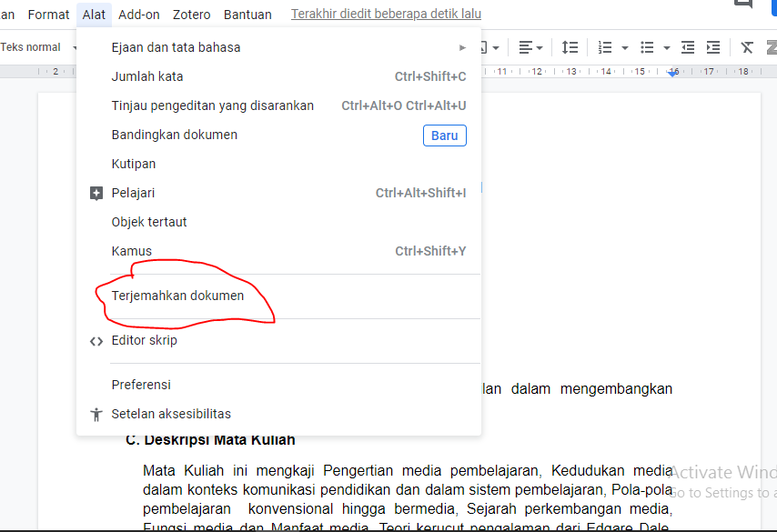Apply numbered list formatting
The height and width of the screenshot is (532, 777).
point(604,47)
